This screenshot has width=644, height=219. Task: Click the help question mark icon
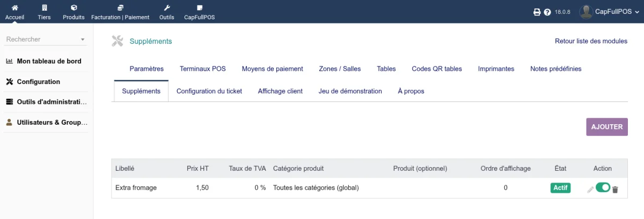547,12
